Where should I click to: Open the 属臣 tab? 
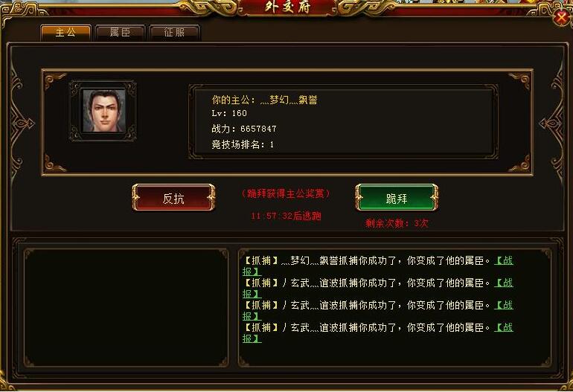120,33
